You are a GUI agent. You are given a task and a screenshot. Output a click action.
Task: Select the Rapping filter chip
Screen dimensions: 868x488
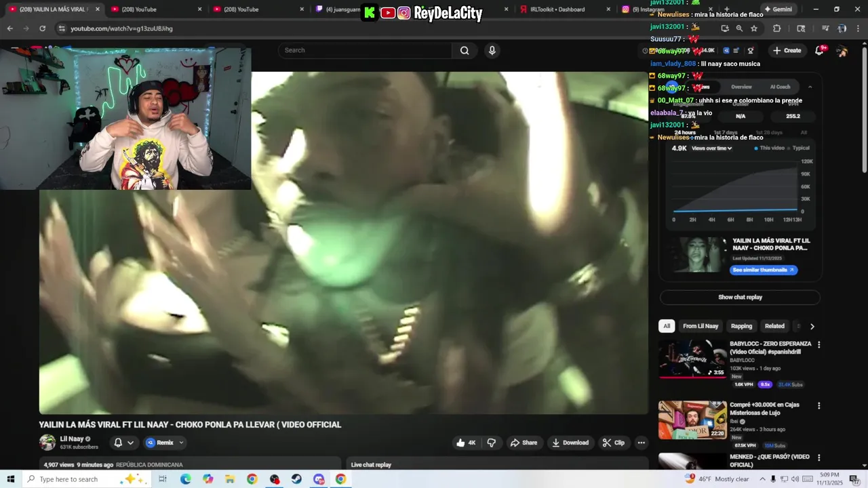pyautogui.click(x=741, y=326)
